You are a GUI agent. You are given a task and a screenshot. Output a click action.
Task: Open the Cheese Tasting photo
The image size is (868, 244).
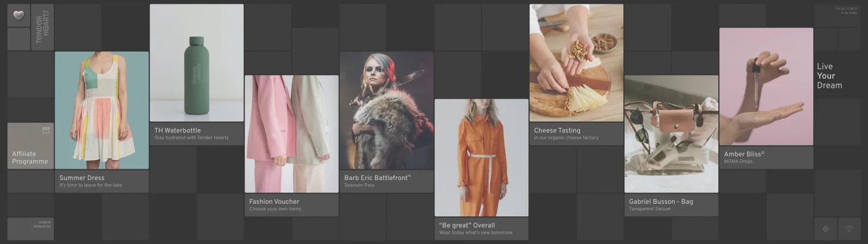coord(576,63)
